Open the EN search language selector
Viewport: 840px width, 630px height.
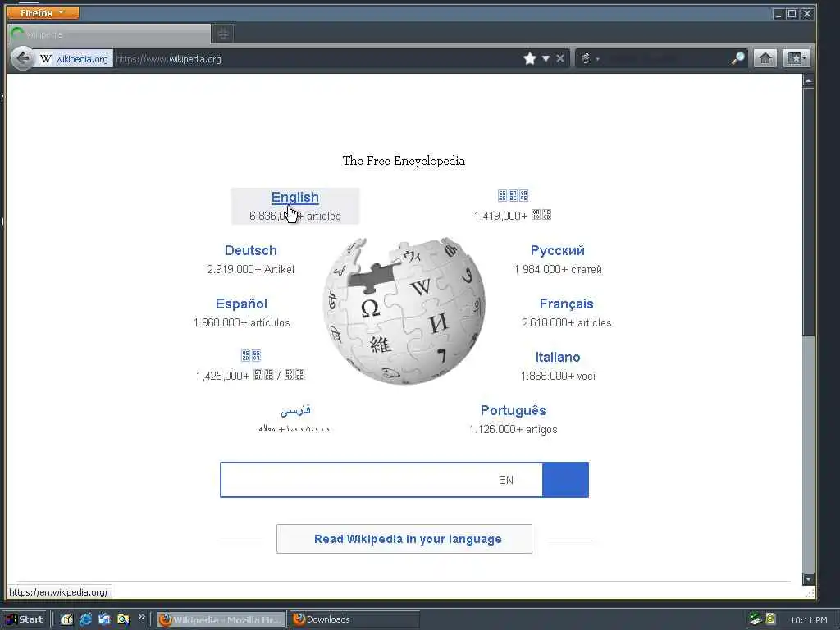(506, 480)
